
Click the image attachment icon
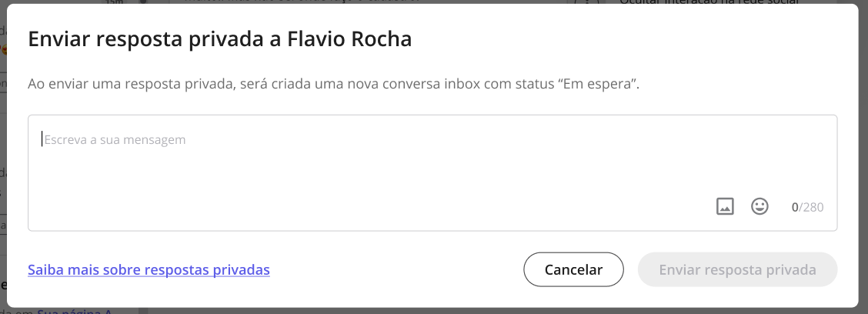click(x=725, y=206)
